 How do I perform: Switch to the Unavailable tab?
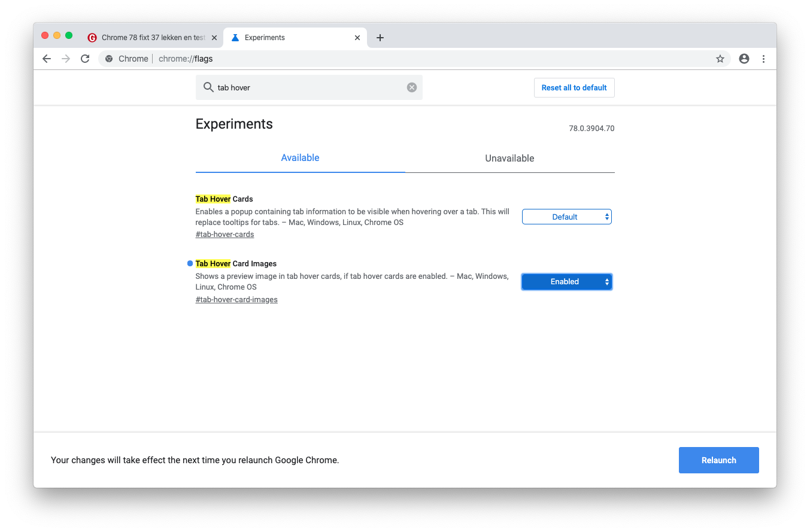point(509,159)
